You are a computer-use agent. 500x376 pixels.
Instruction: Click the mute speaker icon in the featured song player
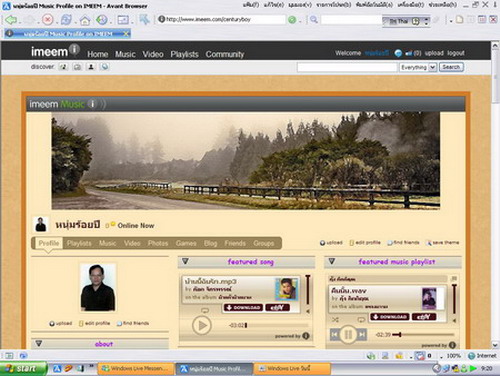click(x=308, y=311)
